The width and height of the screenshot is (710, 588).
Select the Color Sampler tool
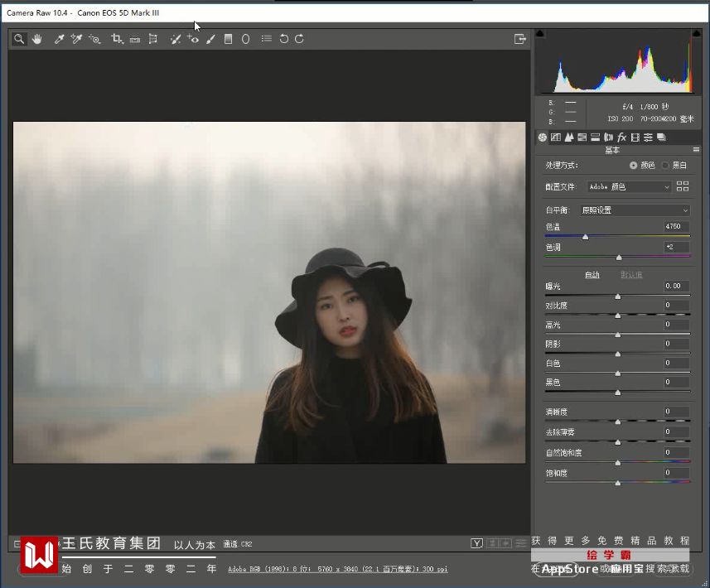(x=76, y=40)
